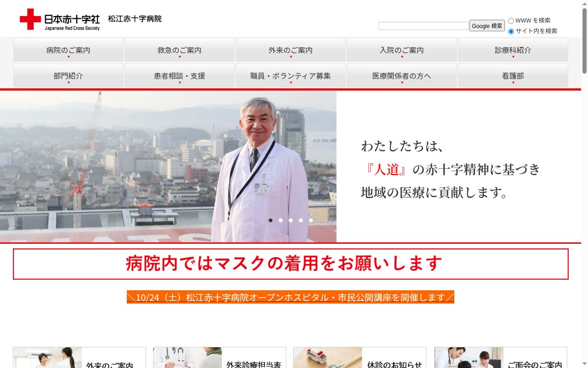Open the オープンホスピタル・市民公開講座 announcement link

coord(290,297)
